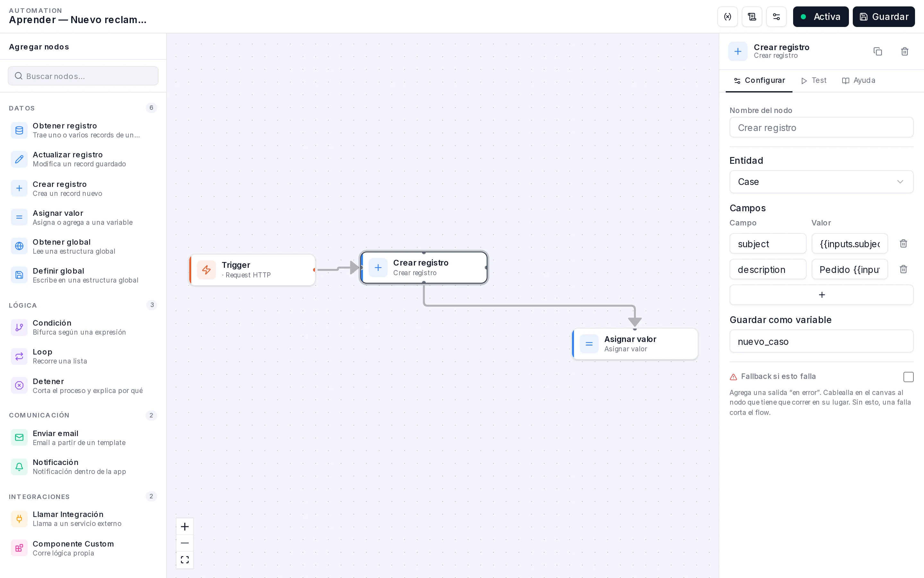
Task: Add Asignar valor node from palette
Action: pos(83,217)
